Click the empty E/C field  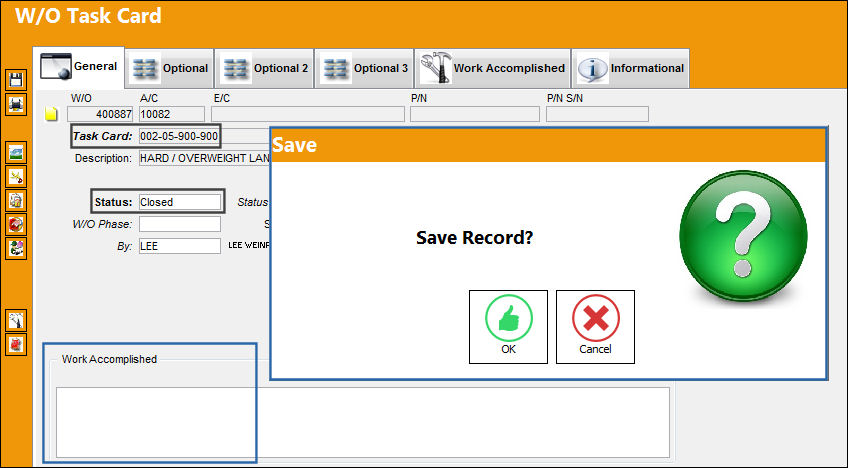[x=308, y=114]
